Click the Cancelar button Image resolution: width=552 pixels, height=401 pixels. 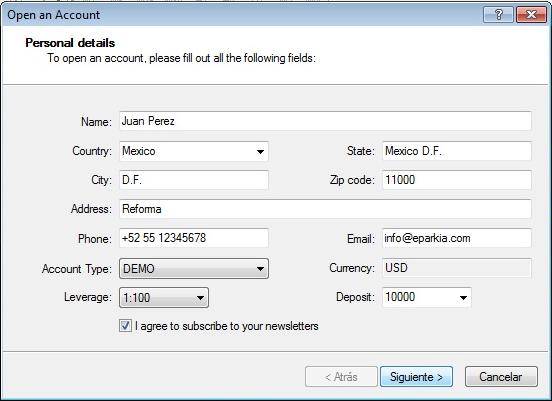coord(501,377)
